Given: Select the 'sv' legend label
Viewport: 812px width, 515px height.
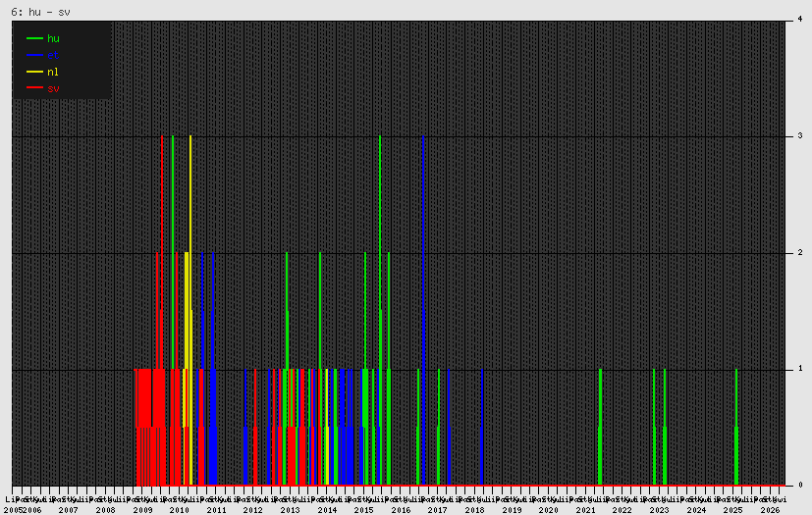Looking at the screenshot, I should (53, 88).
